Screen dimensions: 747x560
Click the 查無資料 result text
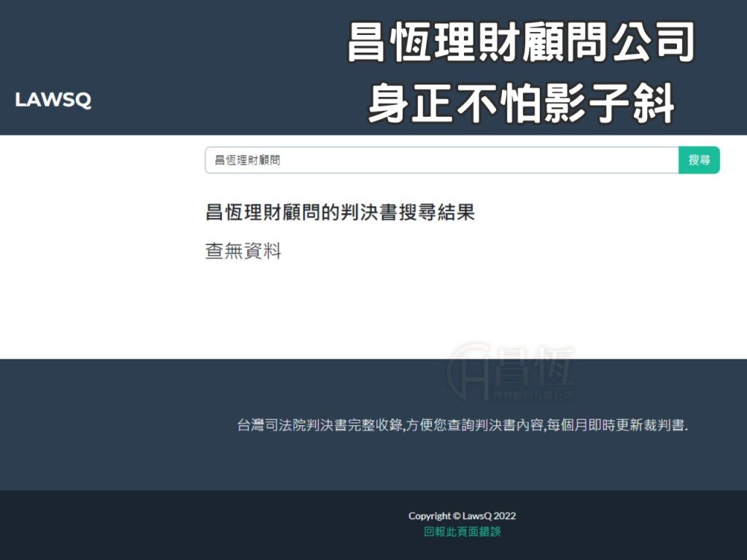pos(243,251)
